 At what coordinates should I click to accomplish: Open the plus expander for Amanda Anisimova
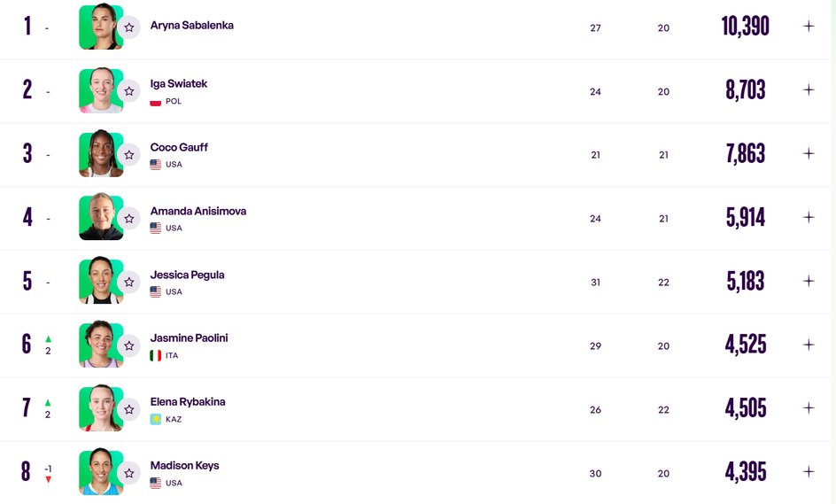click(x=809, y=217)
